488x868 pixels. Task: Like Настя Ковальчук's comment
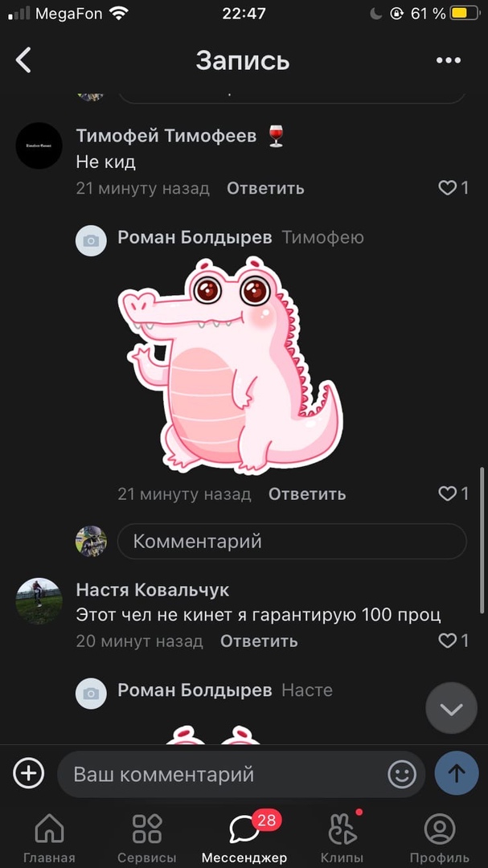[453, 641]
